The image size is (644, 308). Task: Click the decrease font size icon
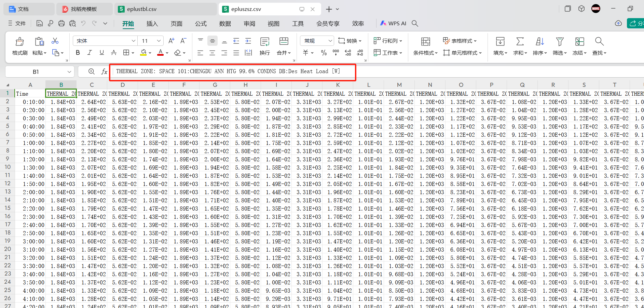183,41
